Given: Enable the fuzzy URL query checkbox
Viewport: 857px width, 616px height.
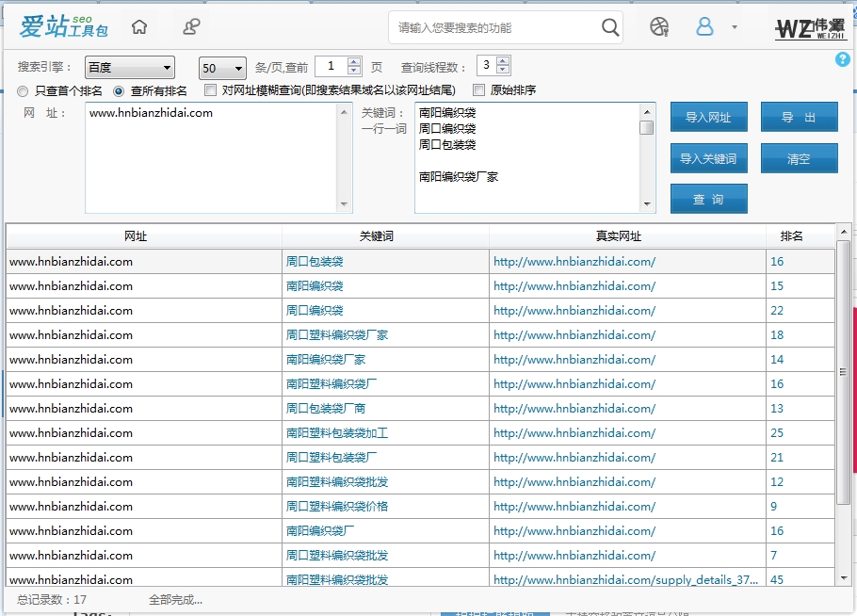Looking at the screenshot, I should pyautogui.click(x=210, y=90).
